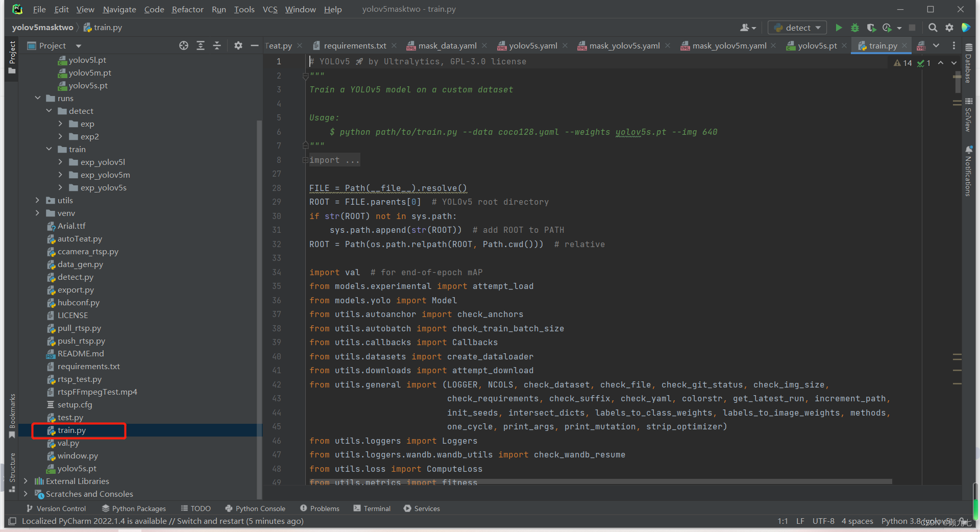Click the update available status message
Image resolution: width=980 pixels, height=532 pixels.
coord(163,521)
